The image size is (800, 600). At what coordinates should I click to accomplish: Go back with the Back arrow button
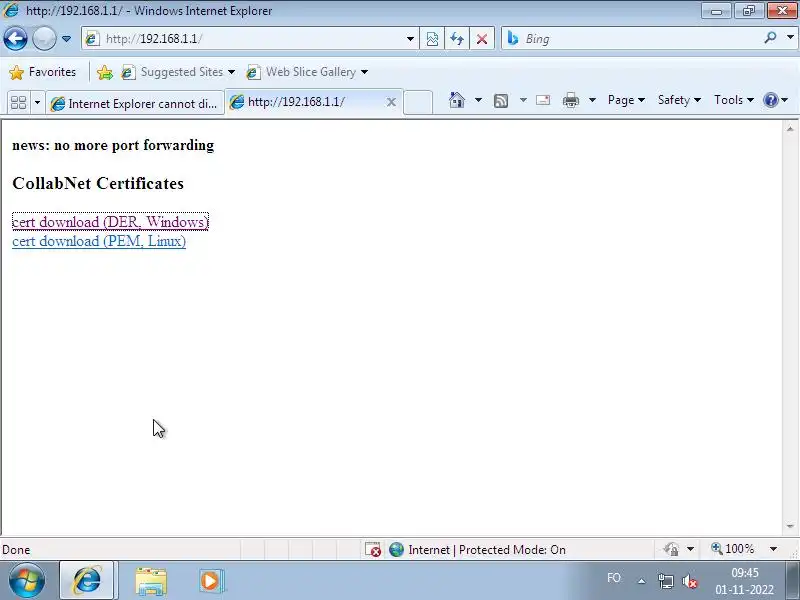(15, 38)
